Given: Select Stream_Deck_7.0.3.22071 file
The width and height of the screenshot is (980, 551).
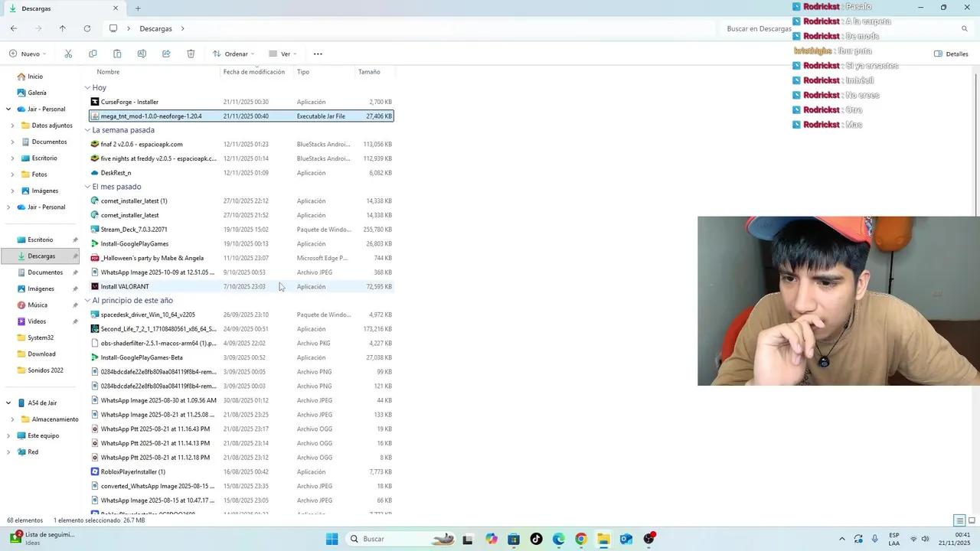Looking at the screenshot, I should tap(241, 230).
